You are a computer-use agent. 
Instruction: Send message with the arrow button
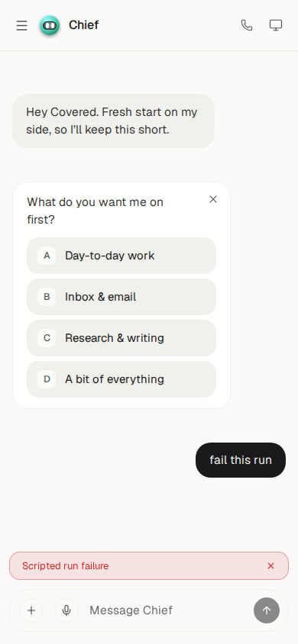[267, 610]
